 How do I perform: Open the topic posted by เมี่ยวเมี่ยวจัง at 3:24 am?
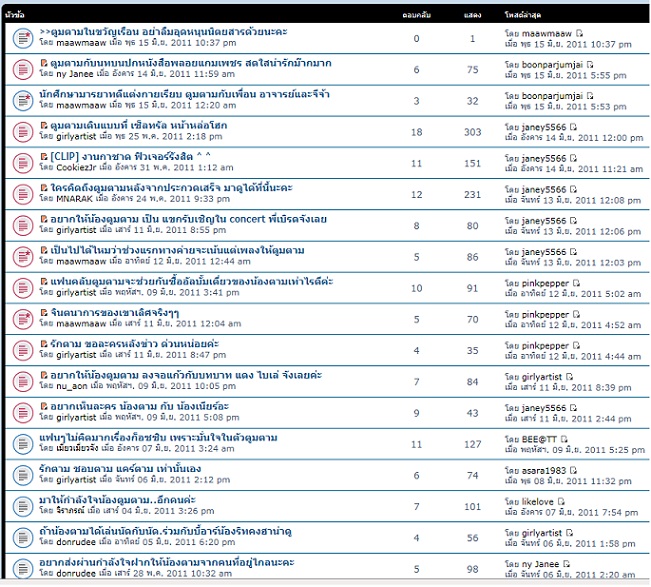tap(158, 438)
